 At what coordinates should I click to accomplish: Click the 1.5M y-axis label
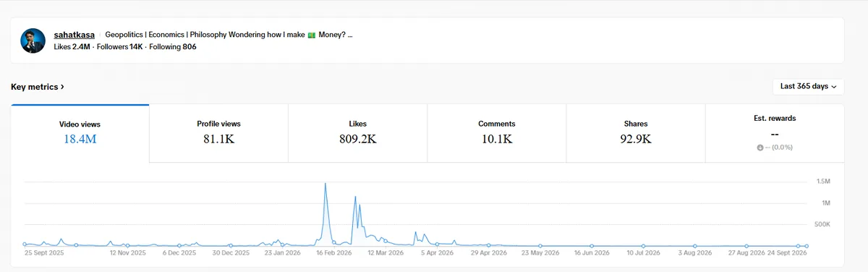[x=822, y=181]
